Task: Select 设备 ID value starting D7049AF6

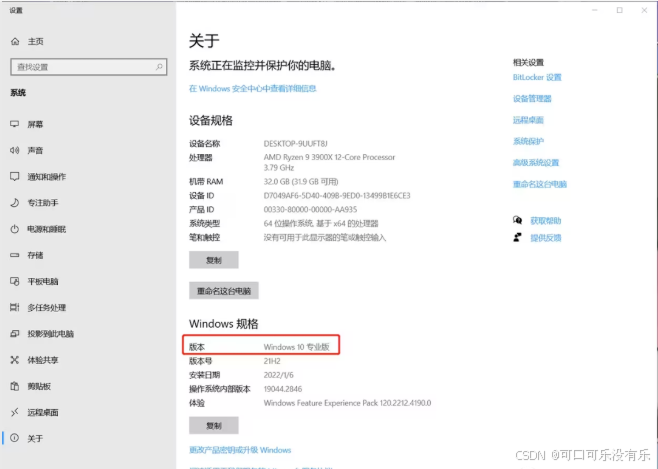Action: pyautogui.click(x=337, y=195)
